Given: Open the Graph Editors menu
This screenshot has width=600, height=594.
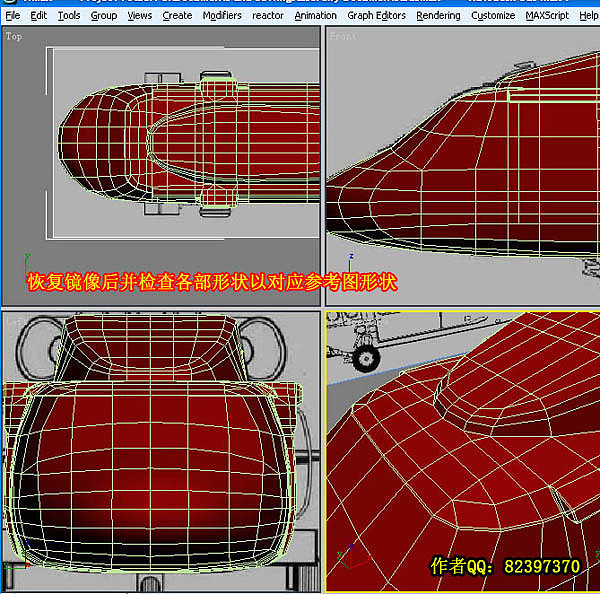Looking at the screenshot, I should click(377, 16).
